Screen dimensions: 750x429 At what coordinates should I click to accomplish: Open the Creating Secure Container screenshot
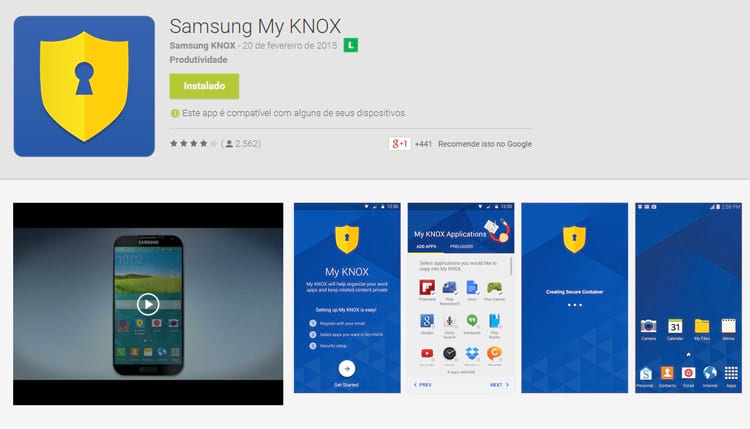coord(574,298)
